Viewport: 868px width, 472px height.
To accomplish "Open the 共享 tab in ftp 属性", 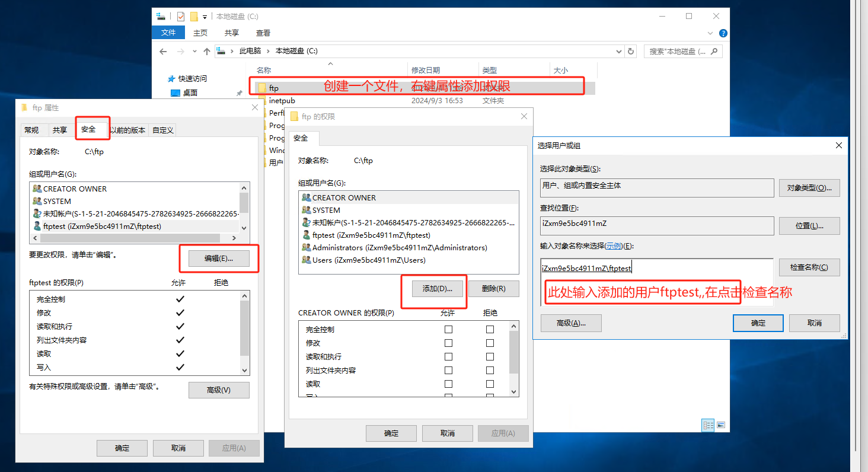I will (60, 130).
